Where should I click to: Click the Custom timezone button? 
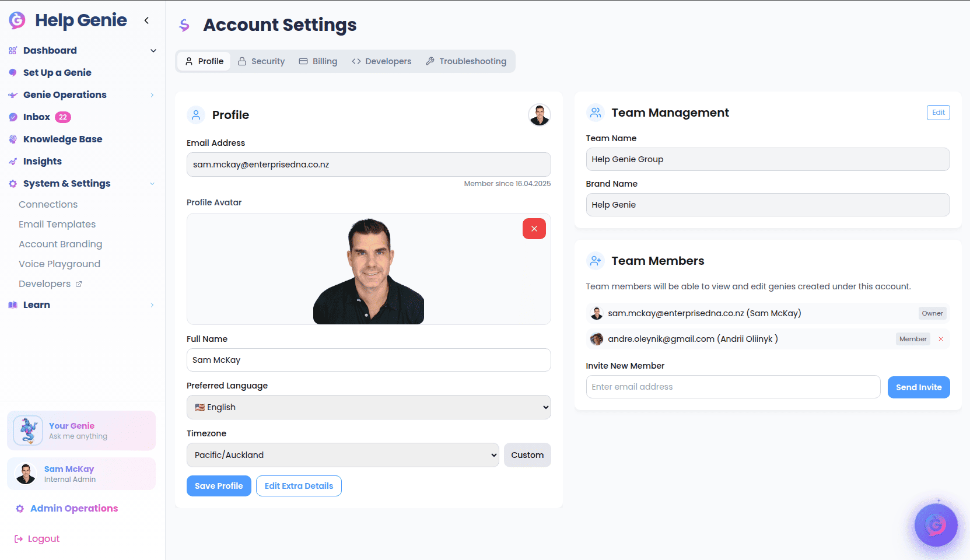point(527,455)
